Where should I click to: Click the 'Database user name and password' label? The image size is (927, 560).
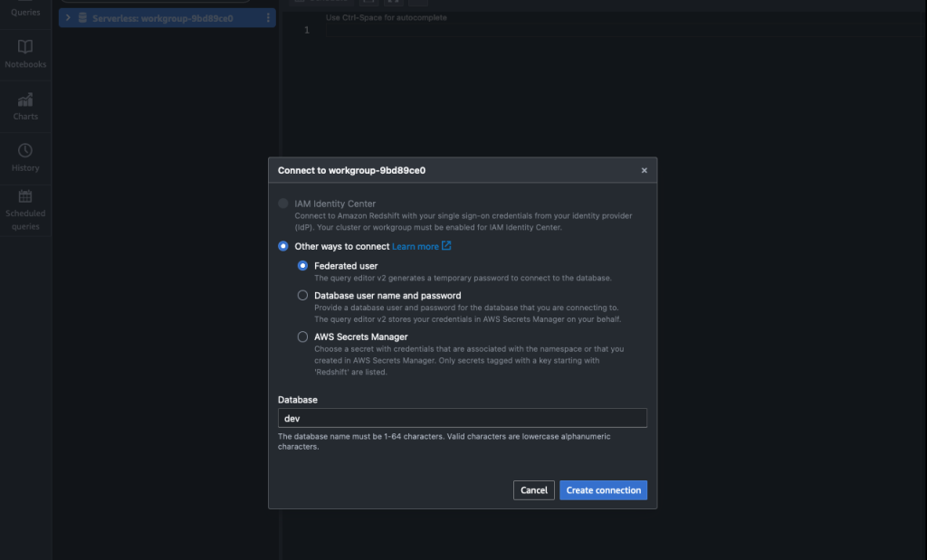(x=387, y=295)
